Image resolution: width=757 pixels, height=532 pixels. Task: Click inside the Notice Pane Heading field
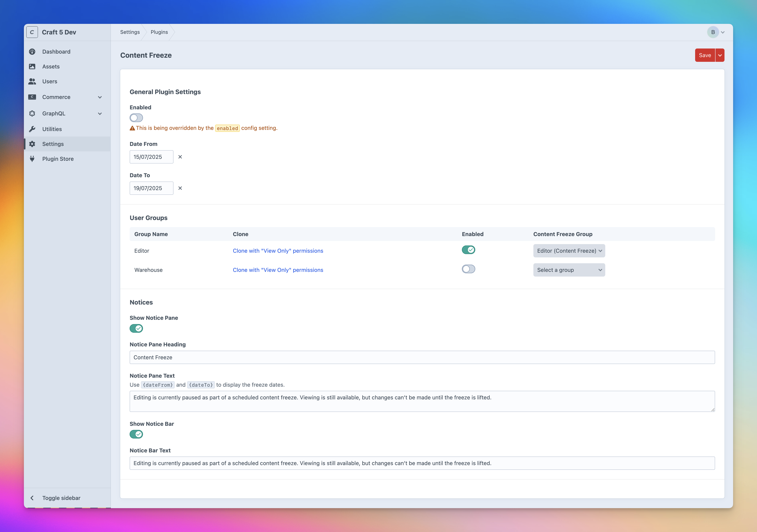[x=422, y=357]
